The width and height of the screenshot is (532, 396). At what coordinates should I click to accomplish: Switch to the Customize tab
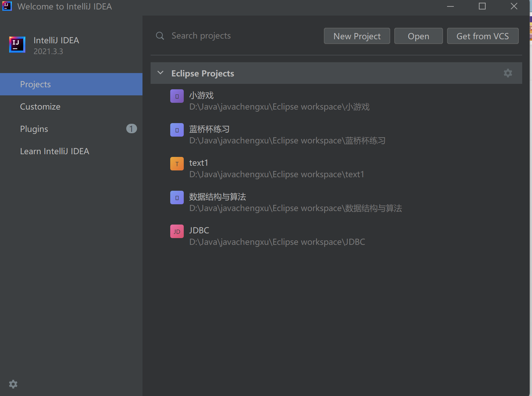pyautogui.click(x=71, y=107)
